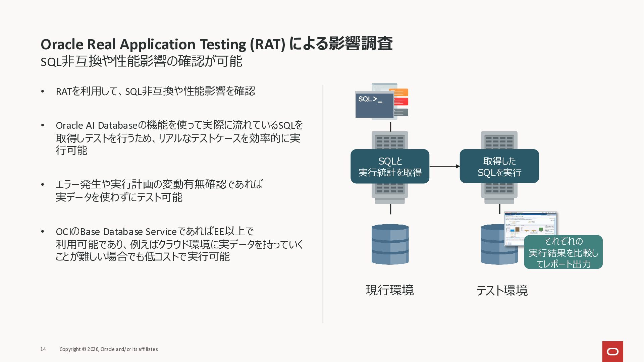The height and width of the screenshot is (362, 644).
Task: Click the Copyright 2026 Oracle footer text
Action: click(x=108, y=349)
